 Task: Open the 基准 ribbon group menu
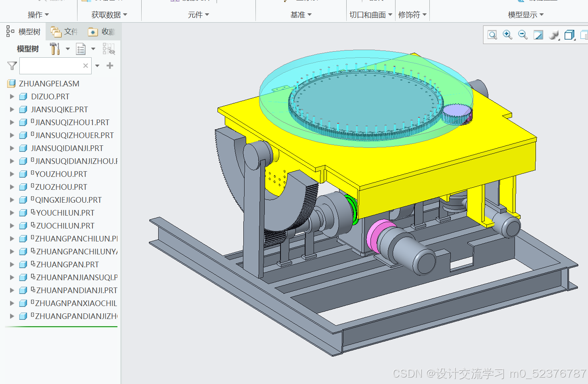click(x=301, y=15)
